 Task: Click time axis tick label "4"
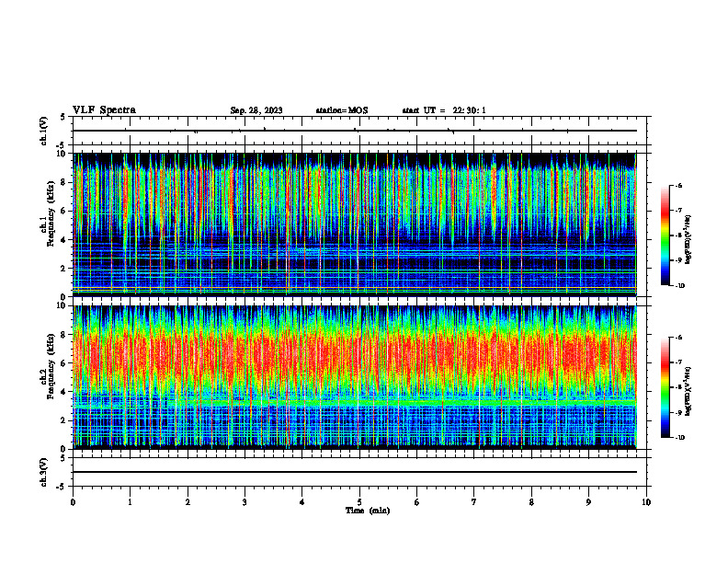click(x=302, y=502)
